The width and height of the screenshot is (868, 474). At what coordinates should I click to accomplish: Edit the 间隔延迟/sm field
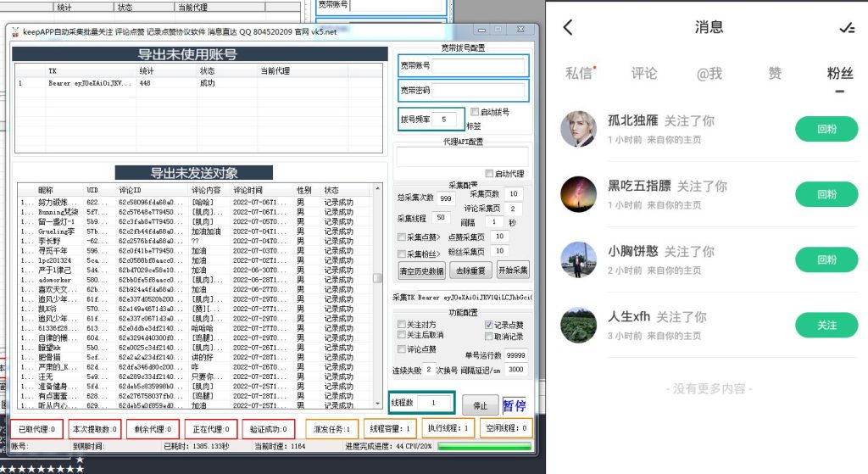coord(516,370)
